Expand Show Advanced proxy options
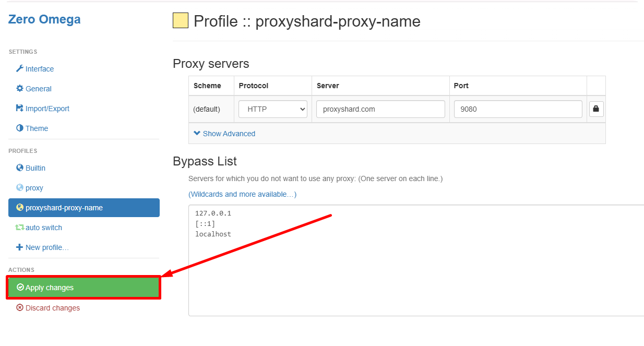Image resolution: width=644 pixels, height=346 pixels. pyautogui.click(x=224, y=134)
